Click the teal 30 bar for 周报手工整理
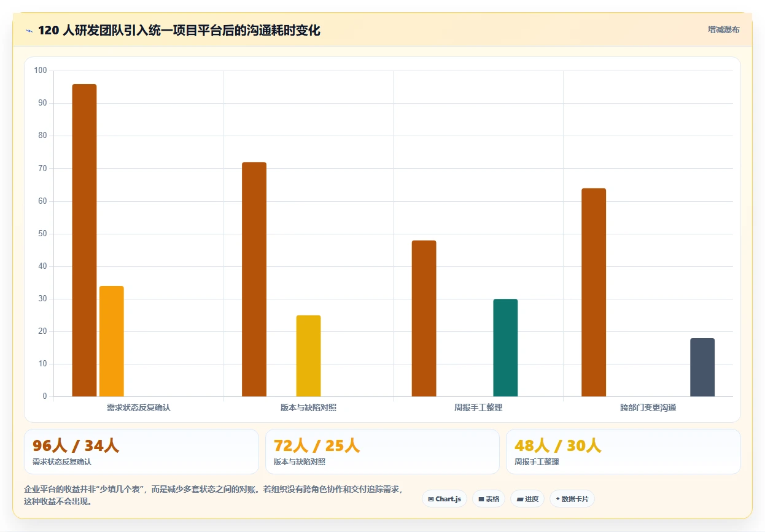Viewport: 765px width, 532px height. point(505,348)
